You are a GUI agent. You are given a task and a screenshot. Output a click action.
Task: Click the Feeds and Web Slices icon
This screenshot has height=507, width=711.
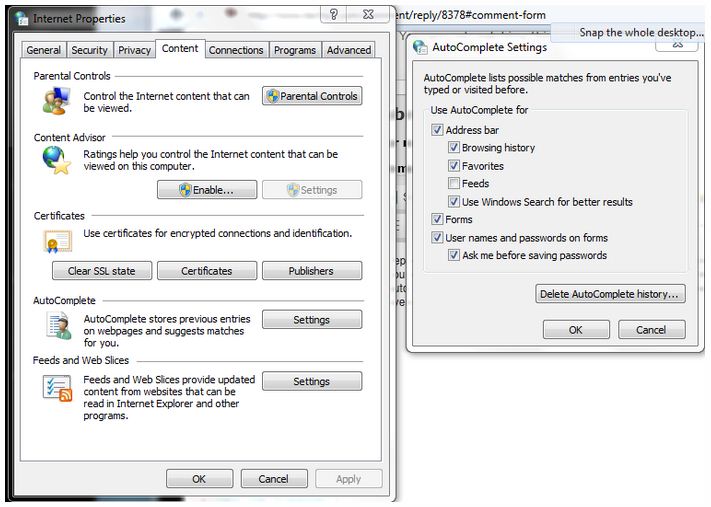pos(56,387)
